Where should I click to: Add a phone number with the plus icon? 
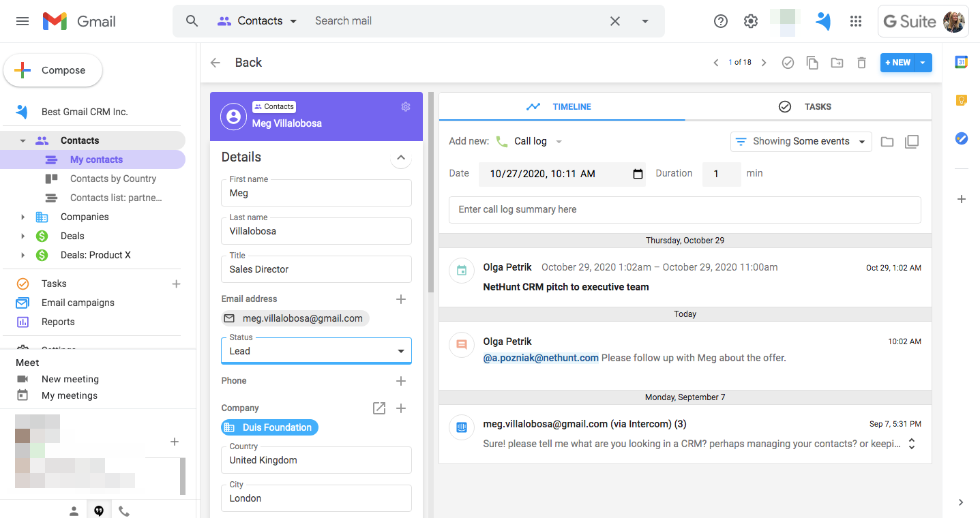[x=400, y=381]
